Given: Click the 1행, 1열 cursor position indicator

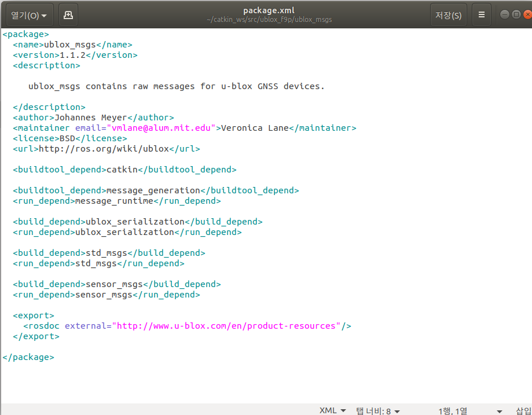Looking at the screenshot, I should pos(453,410).
